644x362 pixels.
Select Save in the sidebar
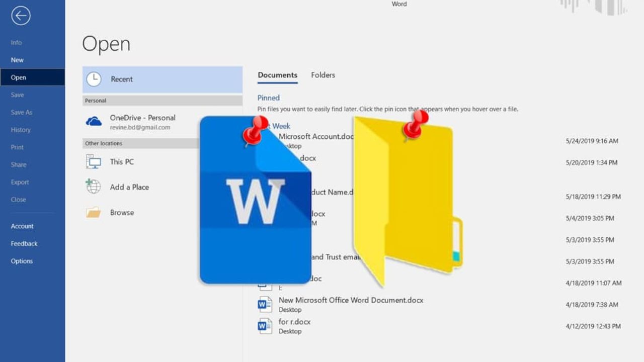17,95
